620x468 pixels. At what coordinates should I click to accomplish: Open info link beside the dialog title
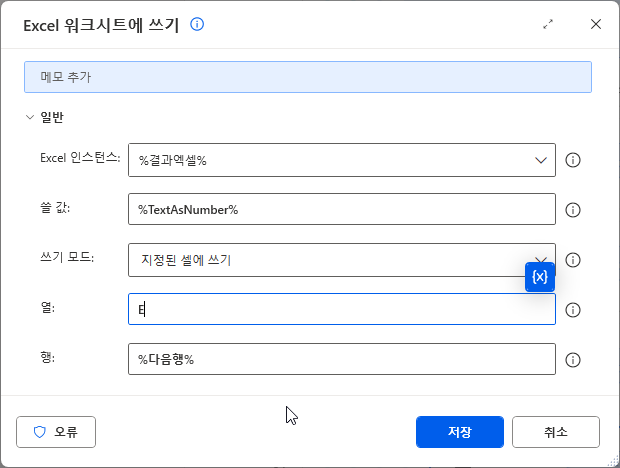(197, 25)
